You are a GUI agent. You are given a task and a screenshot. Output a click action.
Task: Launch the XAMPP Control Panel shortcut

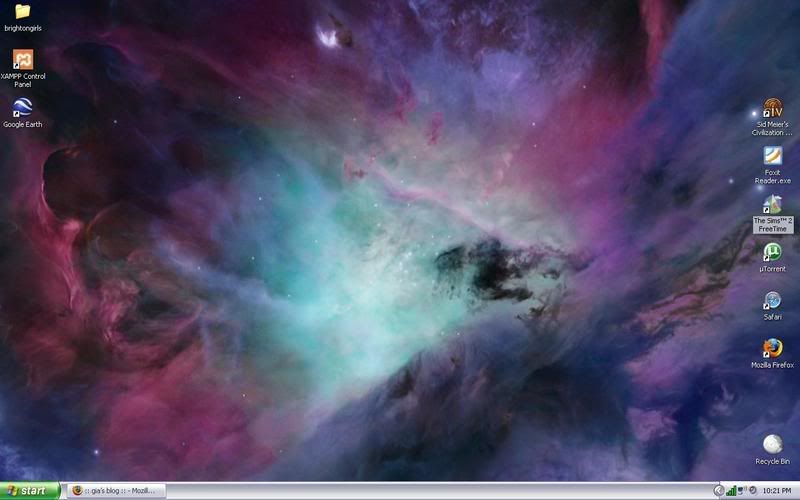tap(22, 60)
